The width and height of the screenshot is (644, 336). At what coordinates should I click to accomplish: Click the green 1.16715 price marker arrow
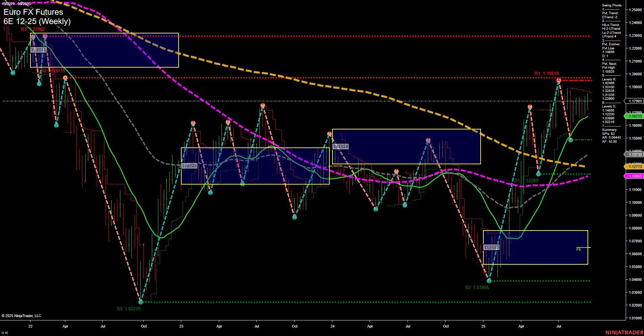click(635, 116)
